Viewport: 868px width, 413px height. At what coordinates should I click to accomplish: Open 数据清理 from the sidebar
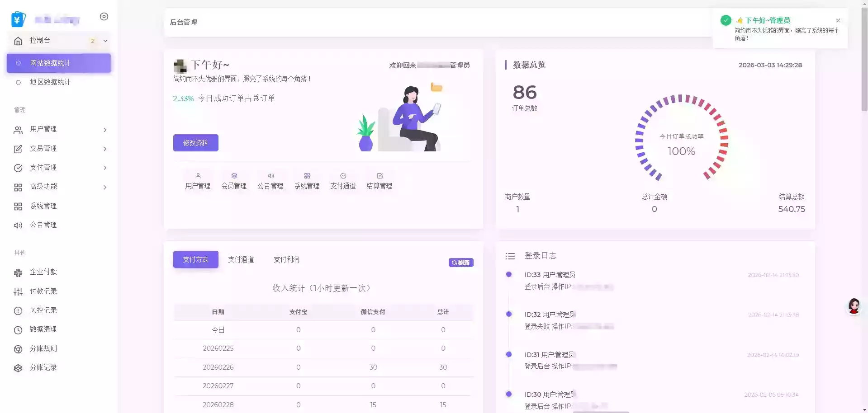[44, 329]
